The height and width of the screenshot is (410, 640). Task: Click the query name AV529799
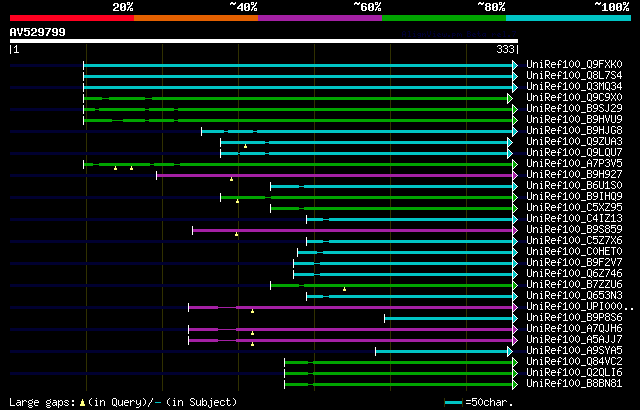click(x=38, y=32)
